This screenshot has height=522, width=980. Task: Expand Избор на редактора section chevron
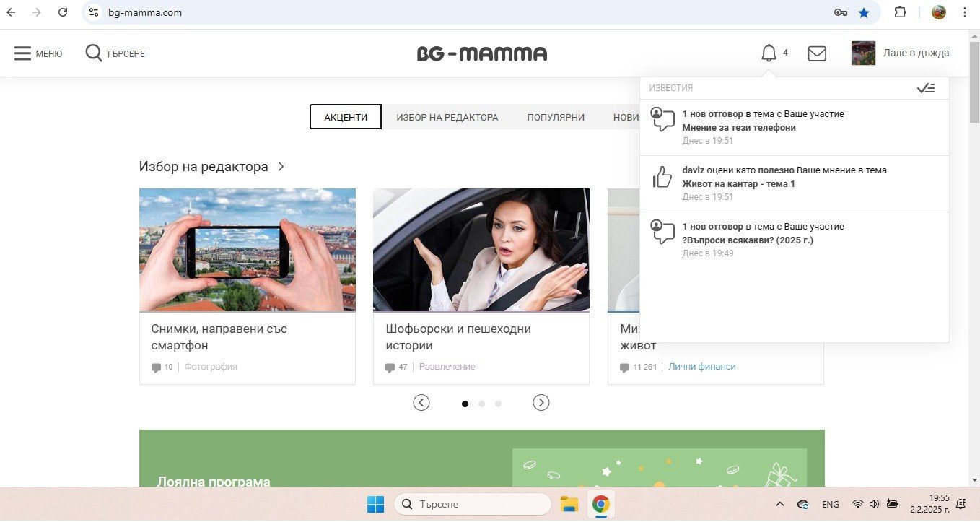pyautogui.click(x=281, y=167)
